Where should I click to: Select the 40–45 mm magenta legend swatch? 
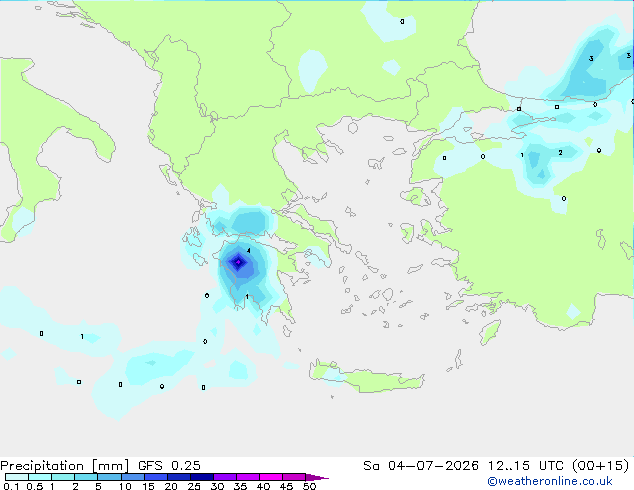[271, 477]
